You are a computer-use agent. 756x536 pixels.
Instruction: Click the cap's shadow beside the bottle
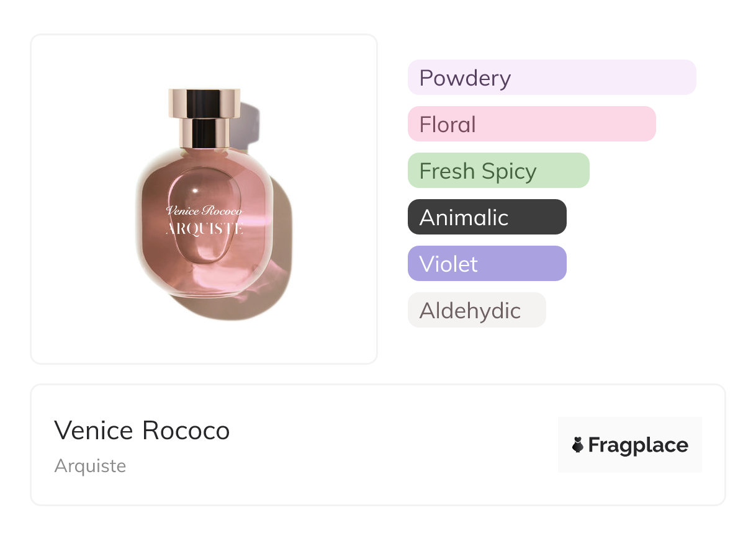pos(250,124)
